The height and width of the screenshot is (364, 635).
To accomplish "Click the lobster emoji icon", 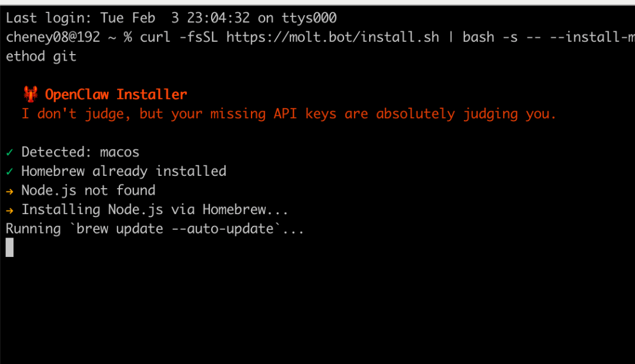I will [x=31, y=94].
